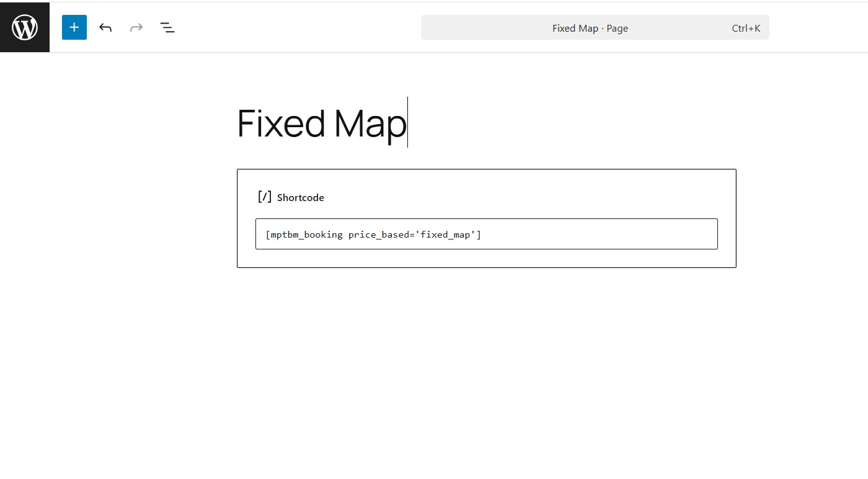Select the Shortcode block label

coord(300,197)
